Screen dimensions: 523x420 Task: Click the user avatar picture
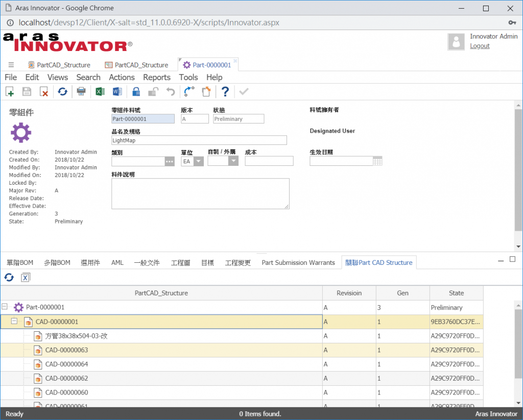point(456,42)
